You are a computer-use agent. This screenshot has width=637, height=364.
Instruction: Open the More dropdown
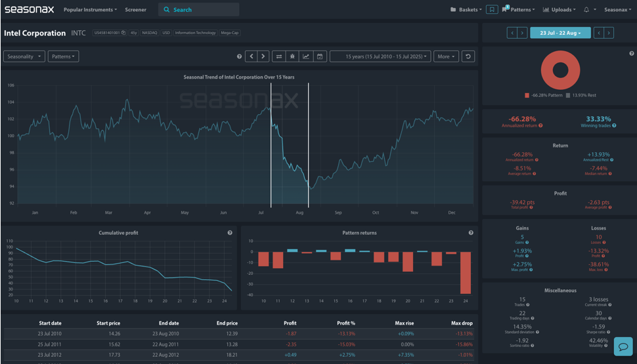pos(446,56)
